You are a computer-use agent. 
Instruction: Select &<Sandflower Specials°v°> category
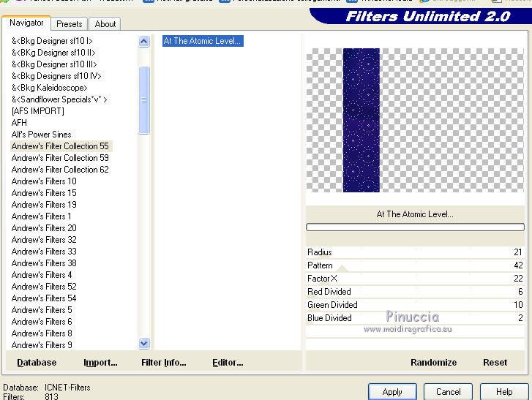59,99
